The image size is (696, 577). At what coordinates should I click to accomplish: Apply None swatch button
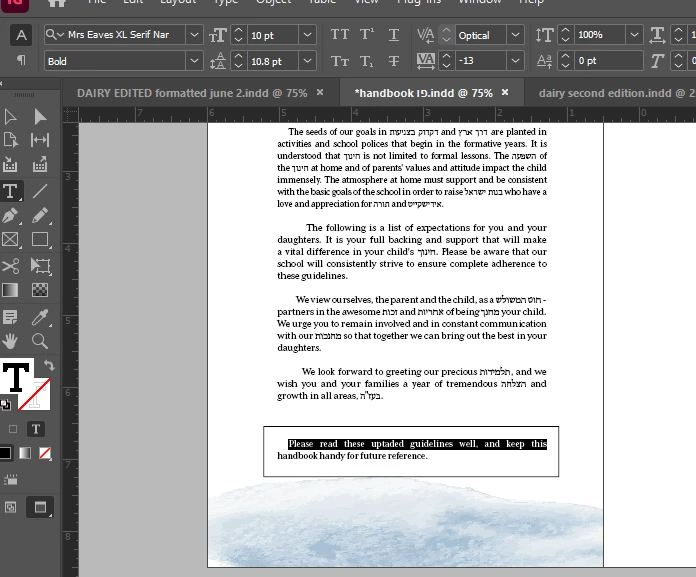pyautogui.click(x=45, y=453)
